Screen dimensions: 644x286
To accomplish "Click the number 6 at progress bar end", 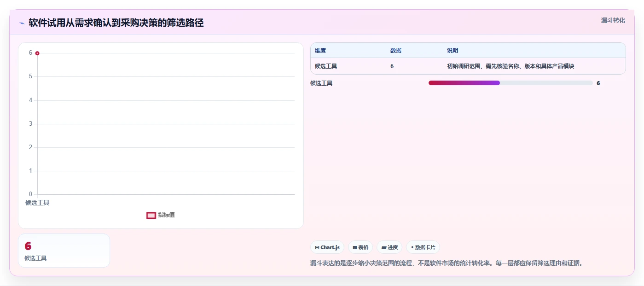I will [x=598, y=83].
